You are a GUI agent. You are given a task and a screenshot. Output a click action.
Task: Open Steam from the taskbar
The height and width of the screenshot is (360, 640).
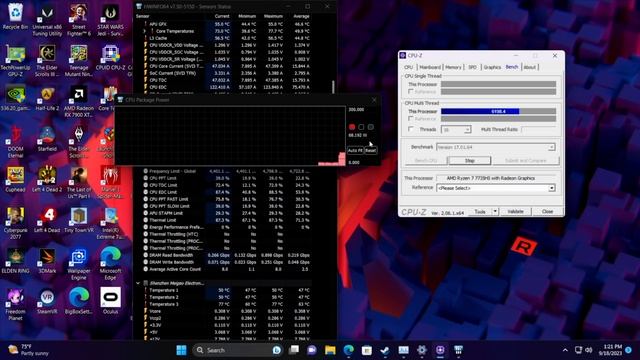384,350
